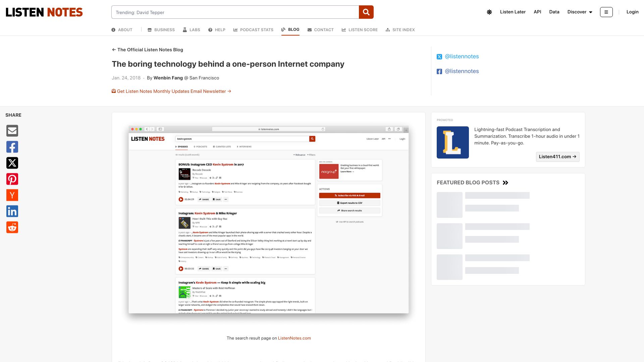This screenshot has height=362, width=644.
Task: Click the Listen411 promoted logo image
Action: [452, 142]
